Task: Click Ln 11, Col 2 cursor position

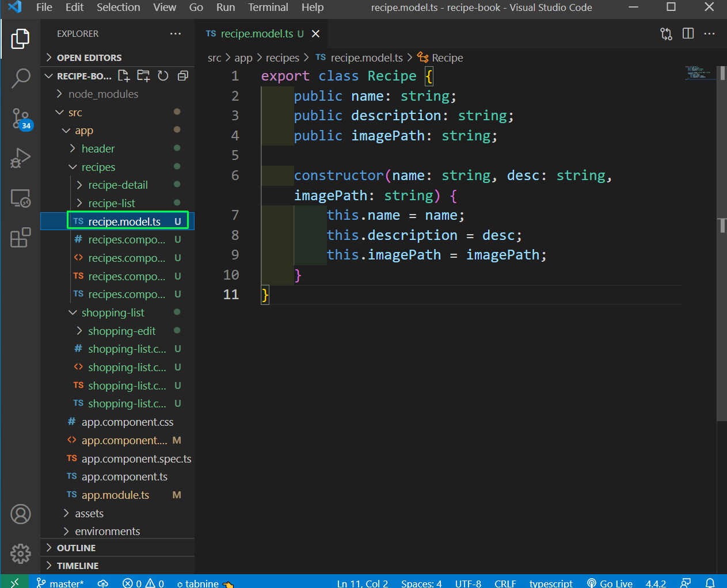Action: 363,583
